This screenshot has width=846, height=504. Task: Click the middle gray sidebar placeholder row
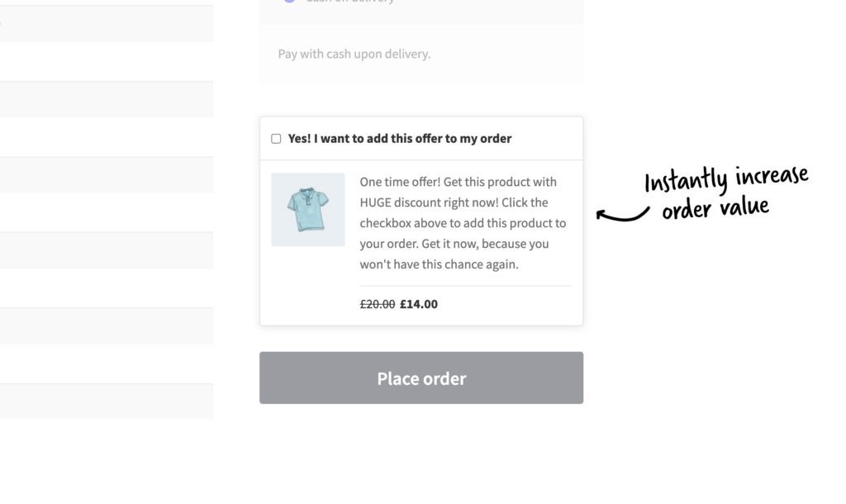107,250
